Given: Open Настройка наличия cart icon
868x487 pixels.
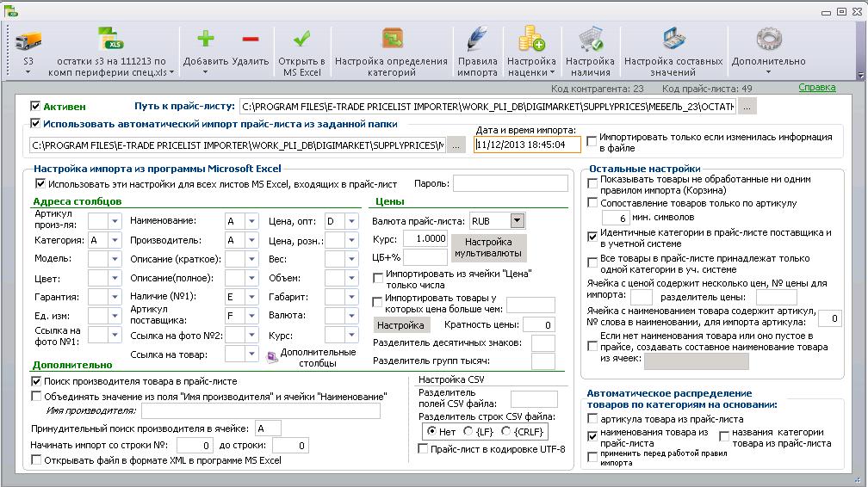Looking at the screenshot, I should (x=591, y=39).
